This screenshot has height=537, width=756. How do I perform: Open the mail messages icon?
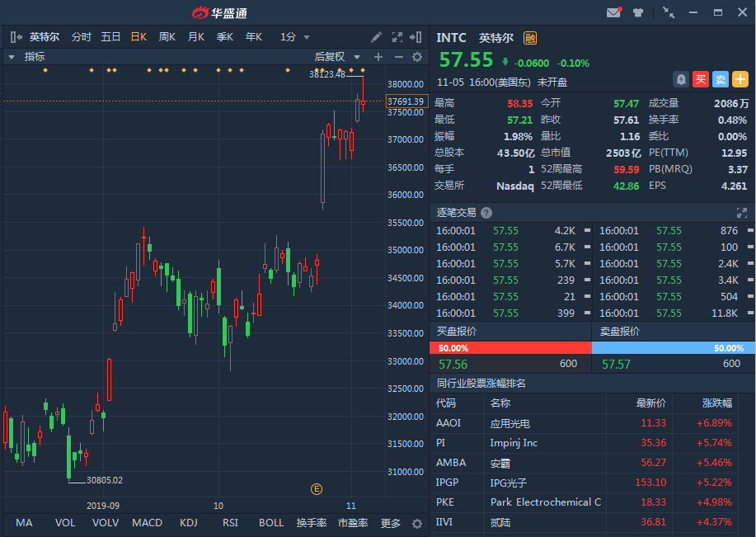pyautogui.click(x=613, y=12)
